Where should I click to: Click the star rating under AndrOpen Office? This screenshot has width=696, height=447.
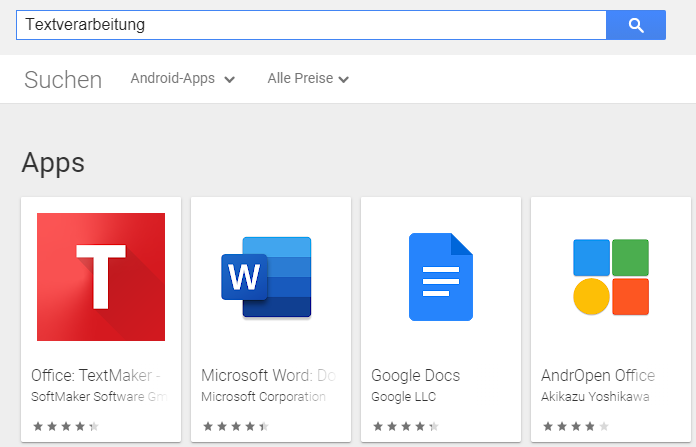[x=576, y=427]
